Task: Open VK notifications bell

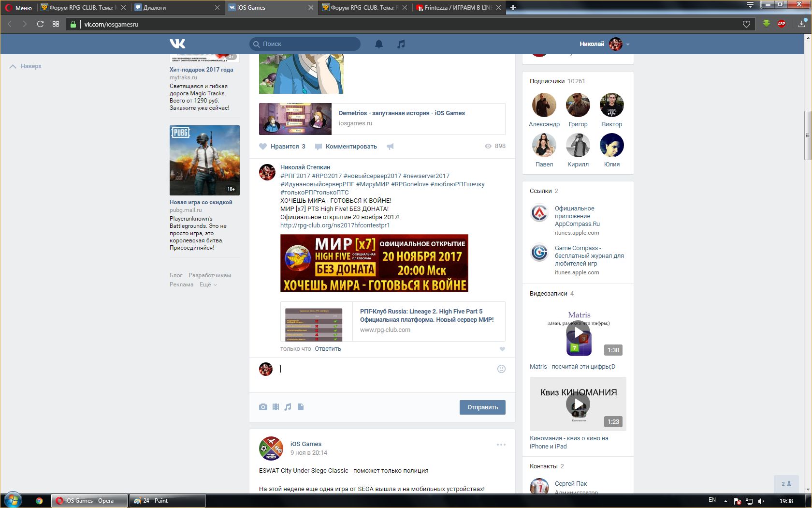Action: [x=379, y=44]
